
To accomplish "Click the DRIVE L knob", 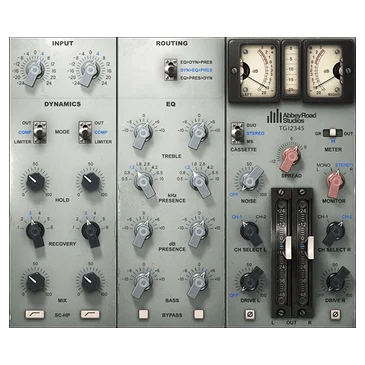I will tap(251, 280).
